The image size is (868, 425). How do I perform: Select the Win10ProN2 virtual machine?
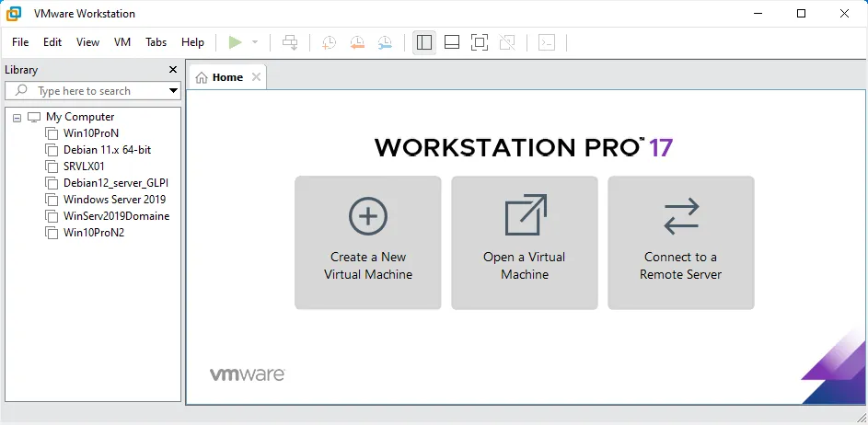(94, 233)
